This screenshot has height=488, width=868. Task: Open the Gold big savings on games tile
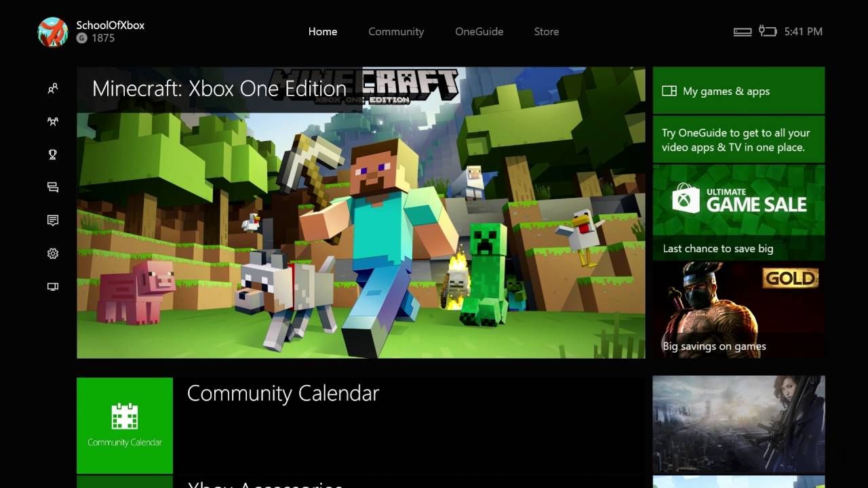coord(739,310)
